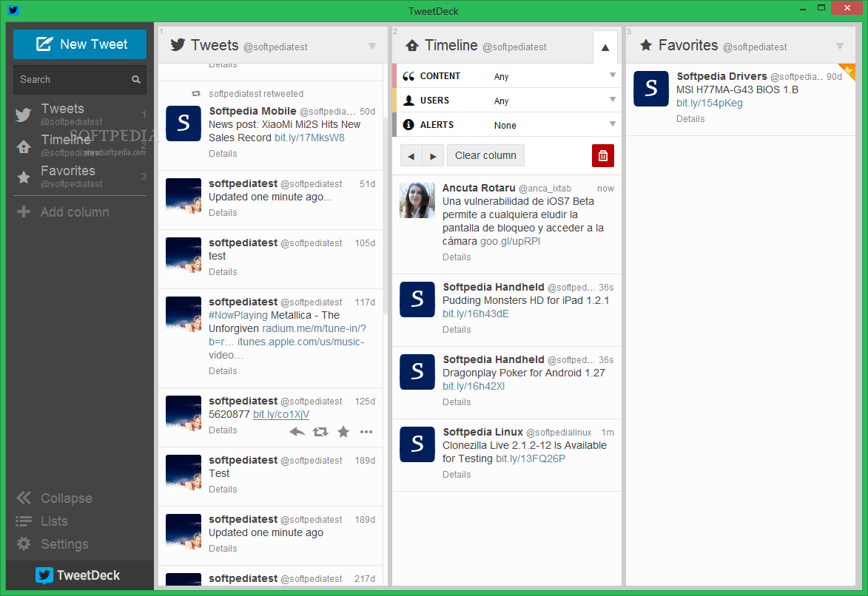Viewport: 868px width, 596px height.
Task: Expand Tweets column options arrow
Action: pos(372,47)
